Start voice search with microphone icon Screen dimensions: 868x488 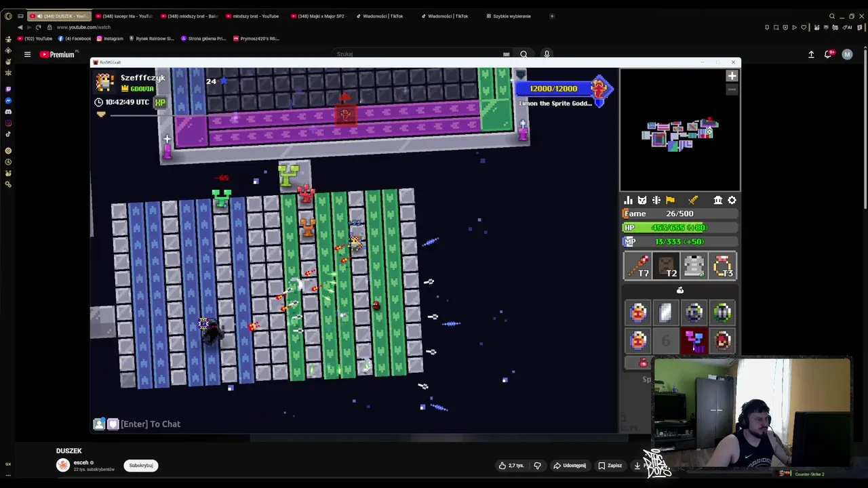pos(547,54)
